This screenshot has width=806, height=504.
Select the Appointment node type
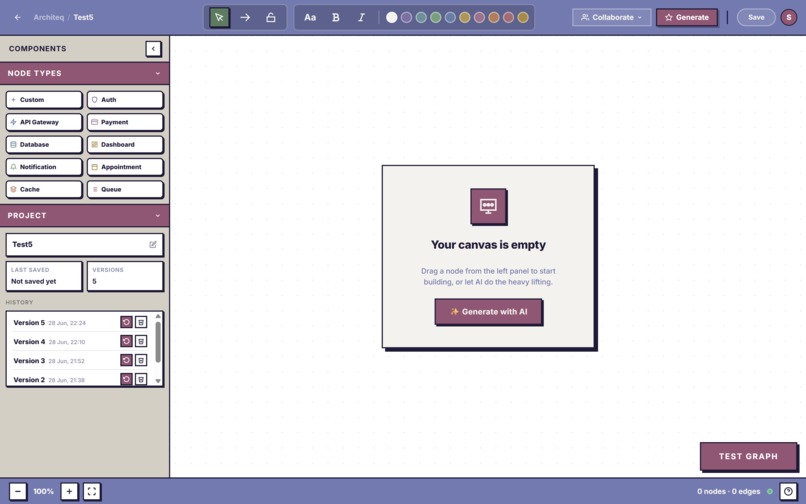[125, 167]
